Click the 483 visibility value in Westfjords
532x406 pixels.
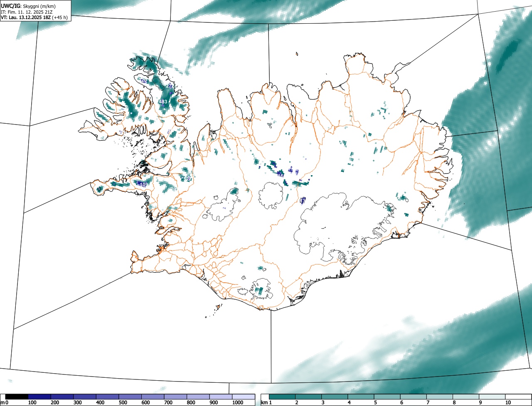pos(163,102)
